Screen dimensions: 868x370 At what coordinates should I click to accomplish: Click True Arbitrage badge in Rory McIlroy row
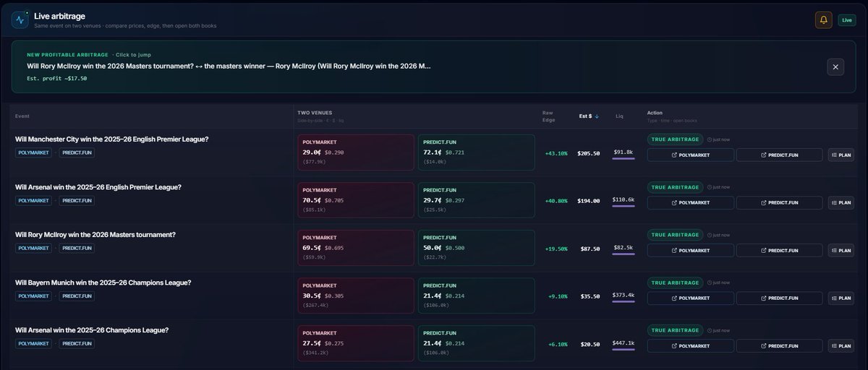(x=676, y=235)
